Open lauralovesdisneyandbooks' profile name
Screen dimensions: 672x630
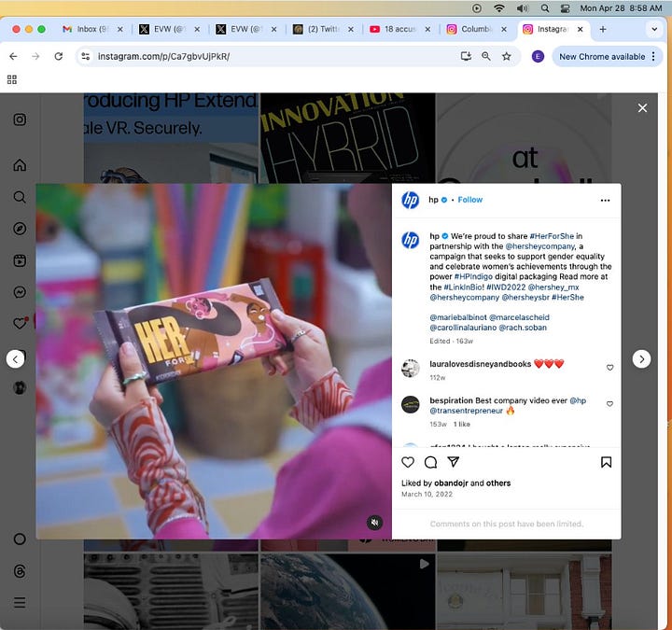click(481, 364)
